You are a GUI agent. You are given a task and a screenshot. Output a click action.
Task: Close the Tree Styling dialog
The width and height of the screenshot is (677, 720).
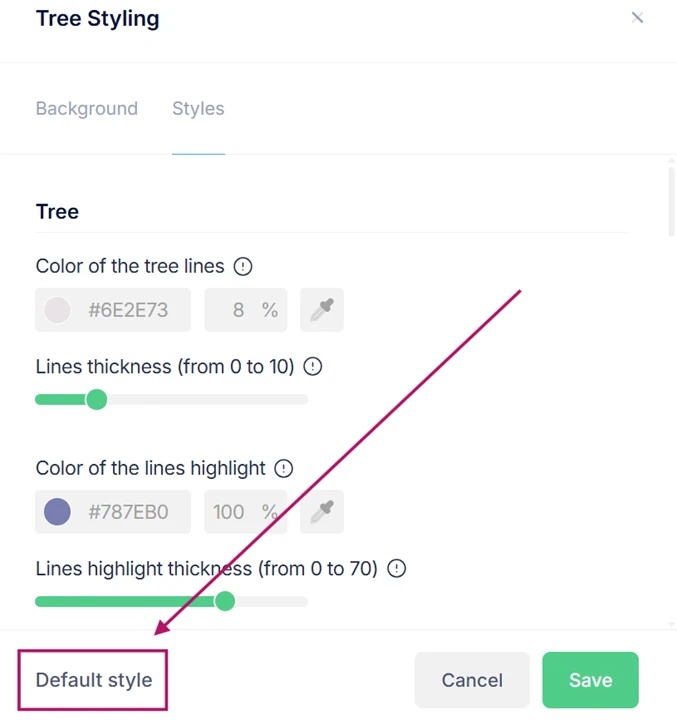coord(637,18)
